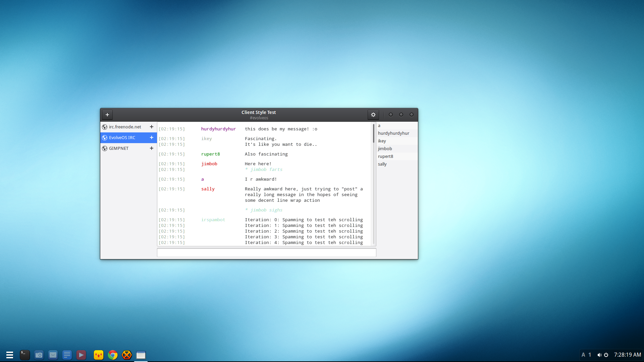This screenshot has height=362, width=644.
Task: Select jimbob in the nick list
Action: point(397,149)
